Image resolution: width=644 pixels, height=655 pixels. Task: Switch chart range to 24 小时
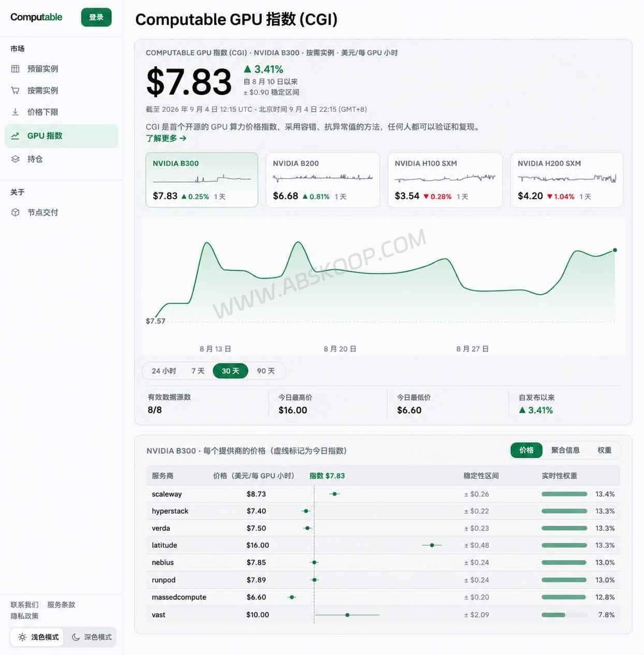tap(164, 371)
